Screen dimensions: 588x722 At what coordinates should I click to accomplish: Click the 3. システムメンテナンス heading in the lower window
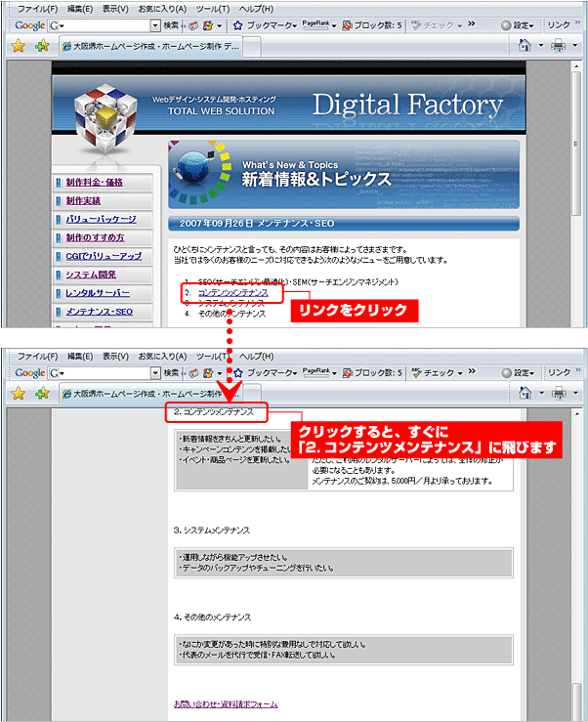pyautogui.click(x=212, y=531)
